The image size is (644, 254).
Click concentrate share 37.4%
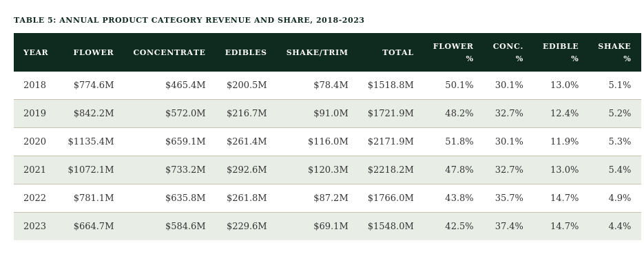[x=509, y=226]
